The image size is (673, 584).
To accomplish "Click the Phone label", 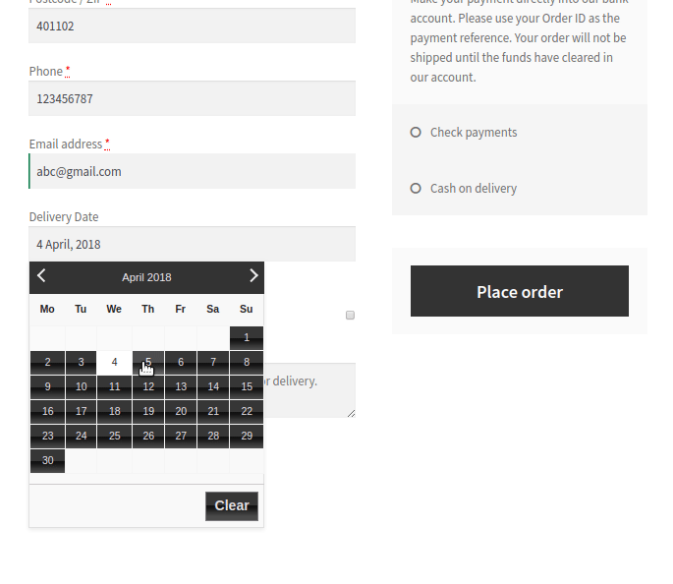I will pyautogui.click(x=46, y=71).
